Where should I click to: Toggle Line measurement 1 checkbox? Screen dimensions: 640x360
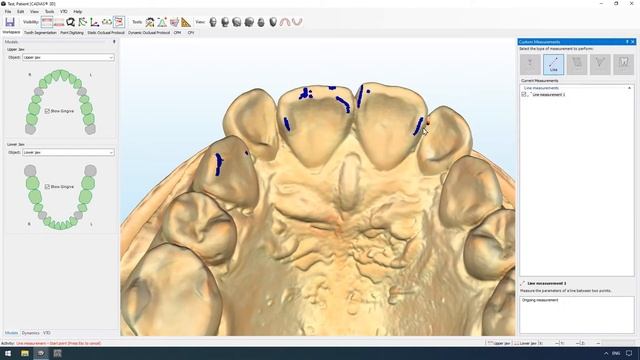524,94
